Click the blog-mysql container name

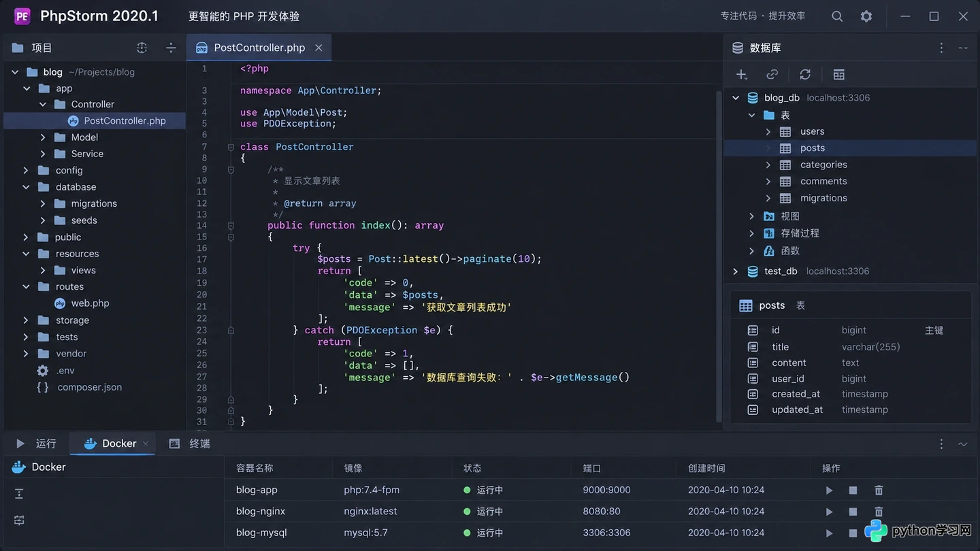pos(261,533)
